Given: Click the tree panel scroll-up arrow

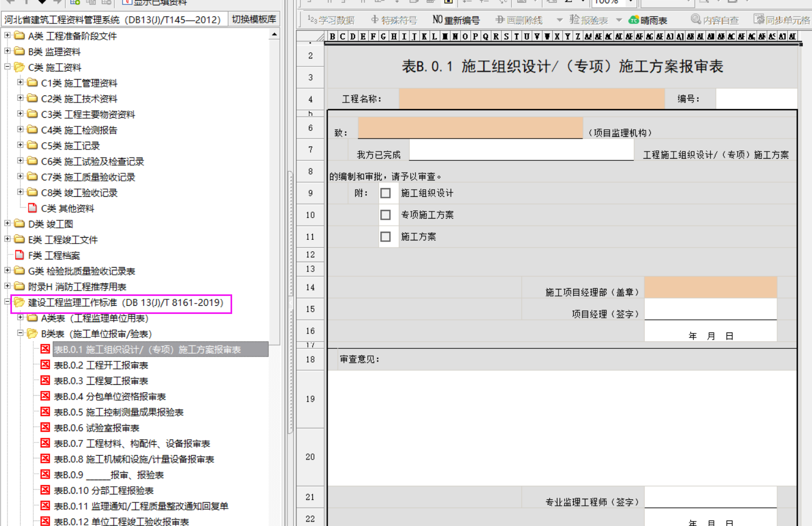Looking at the screenshot, I should click(x=274, y=34).
